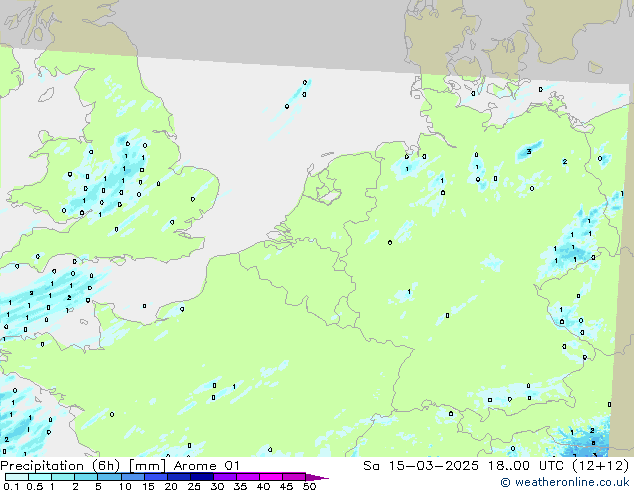Viewport: 634px width, 490px height.
Task: Click the 5–10 mm legend color swatch
Action: point(109,477)
